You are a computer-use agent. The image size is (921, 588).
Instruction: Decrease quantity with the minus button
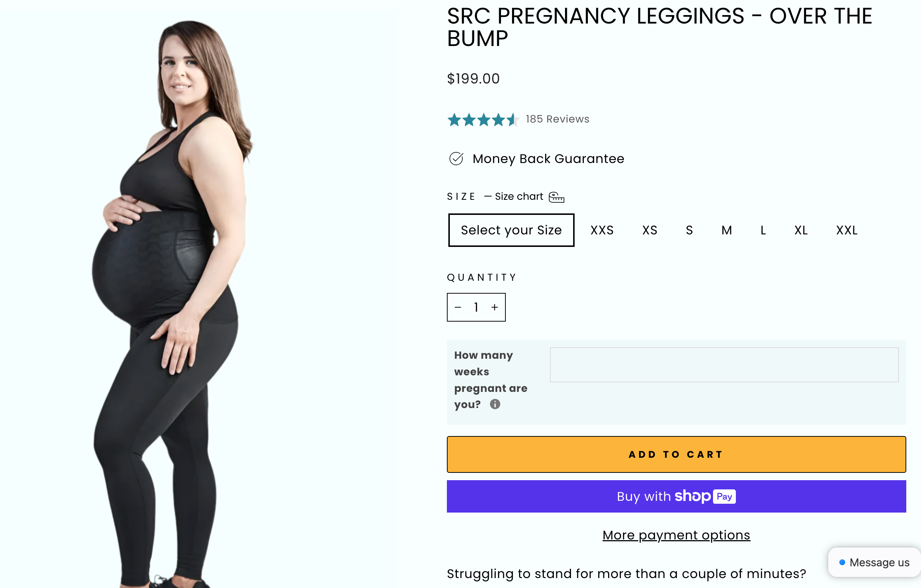458,307
